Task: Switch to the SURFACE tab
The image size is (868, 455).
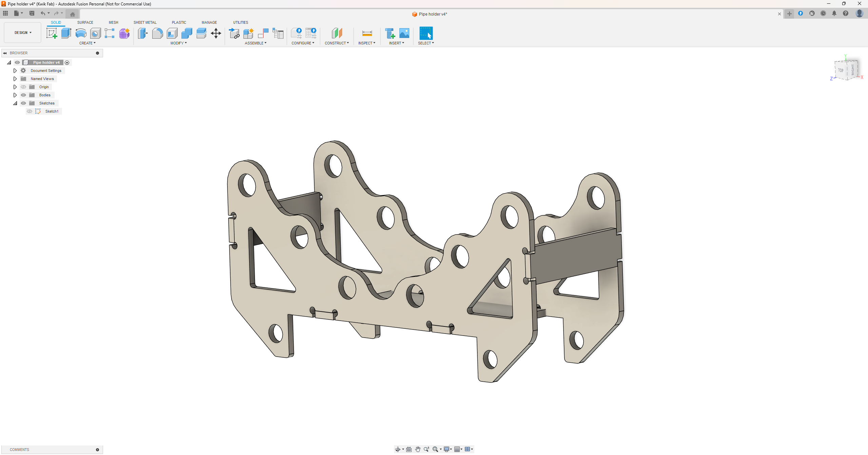Action: (x=85, y=22)
